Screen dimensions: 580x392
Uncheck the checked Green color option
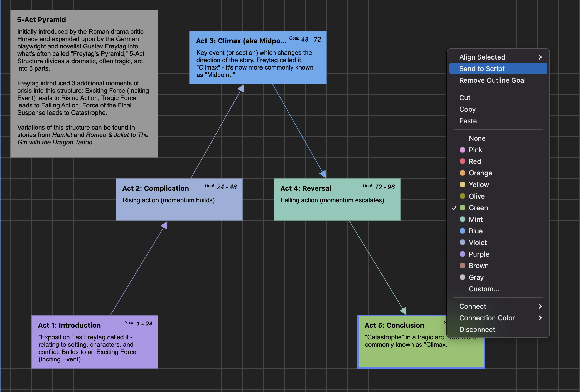pos(478,208)
